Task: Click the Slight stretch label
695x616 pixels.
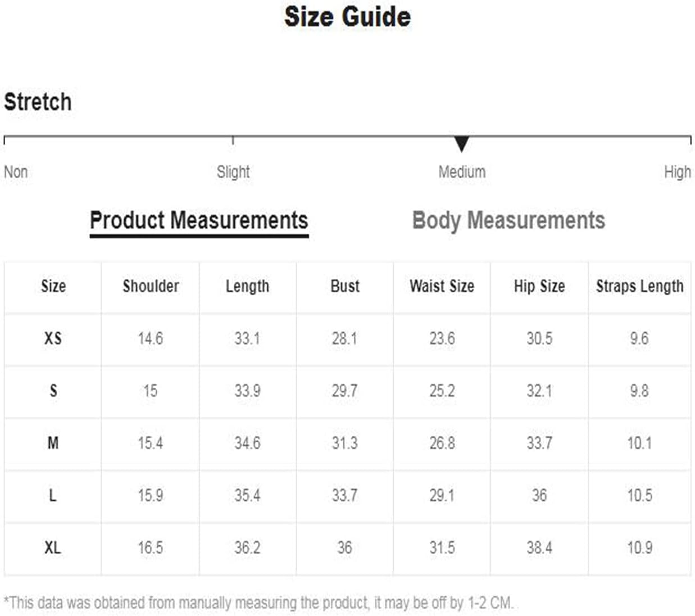Action: point(233,172)
